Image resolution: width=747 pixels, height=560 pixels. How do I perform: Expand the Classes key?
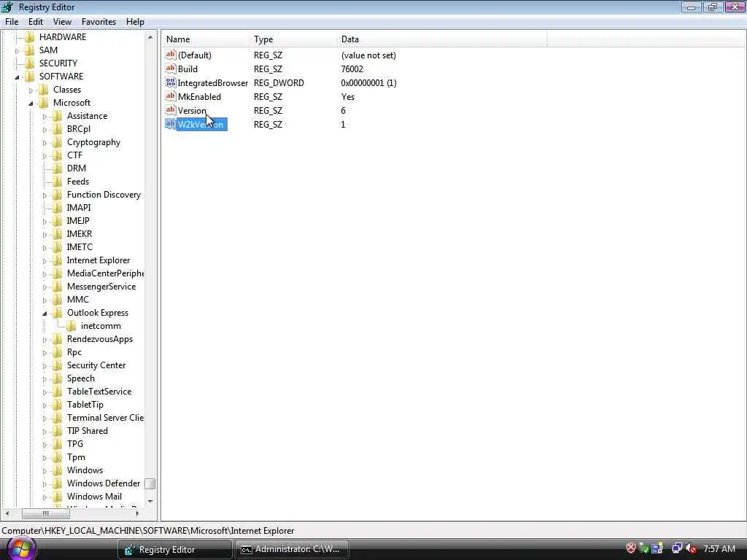(x=31, y=90)
